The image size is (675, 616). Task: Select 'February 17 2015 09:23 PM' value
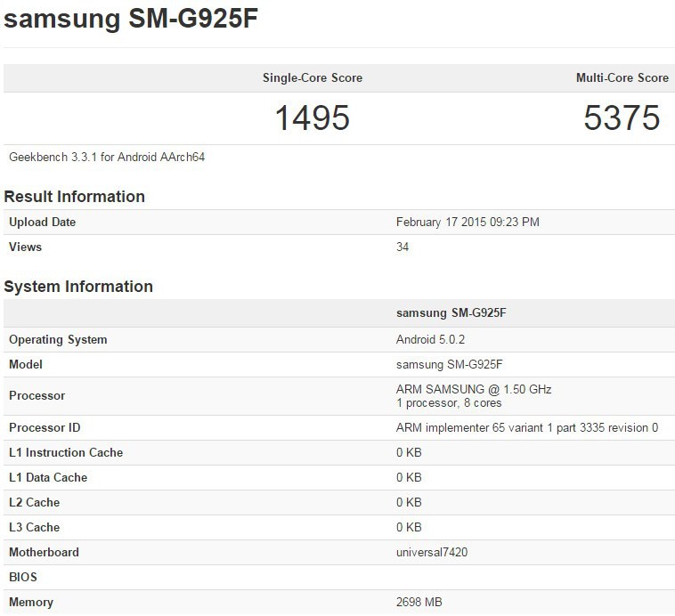[468, 223]
